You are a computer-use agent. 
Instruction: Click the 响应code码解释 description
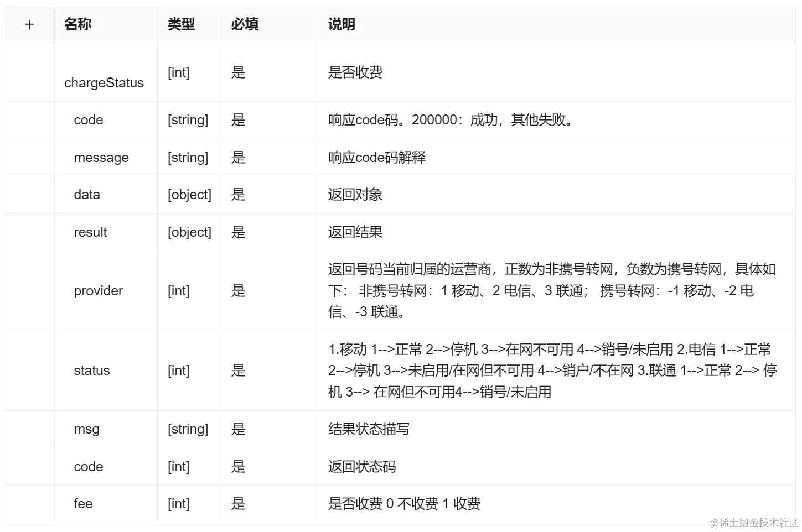(x=377, y=158)
